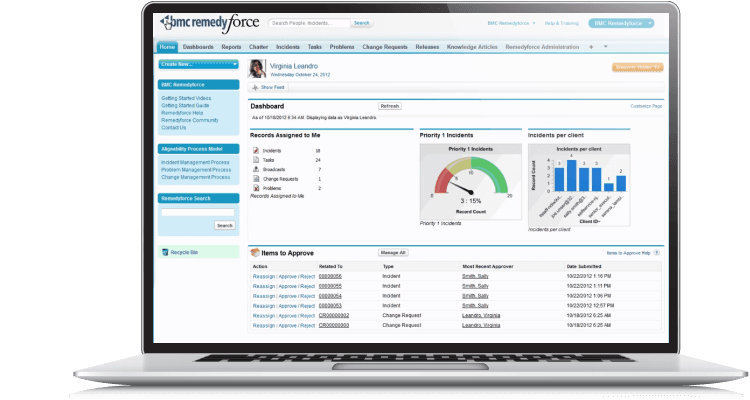Click the Show Feed link
The width and height of the screenshot is (750, 400).
coord(272,87)
